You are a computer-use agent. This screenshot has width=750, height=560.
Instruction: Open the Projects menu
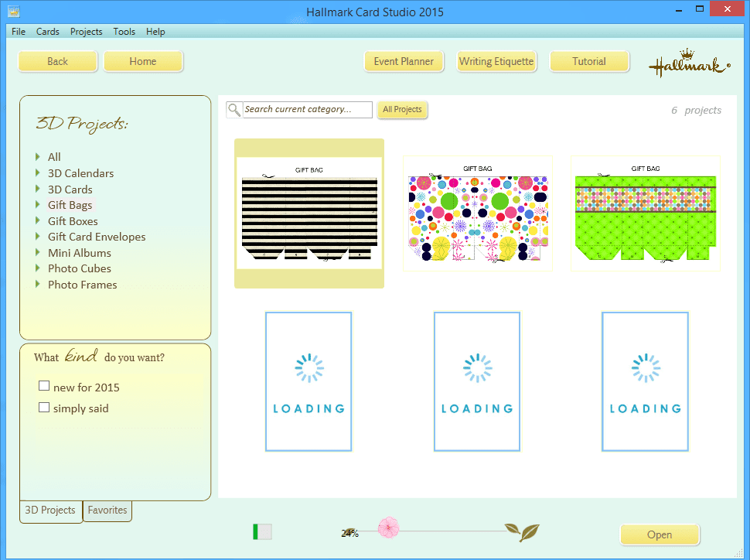[86, 32]
